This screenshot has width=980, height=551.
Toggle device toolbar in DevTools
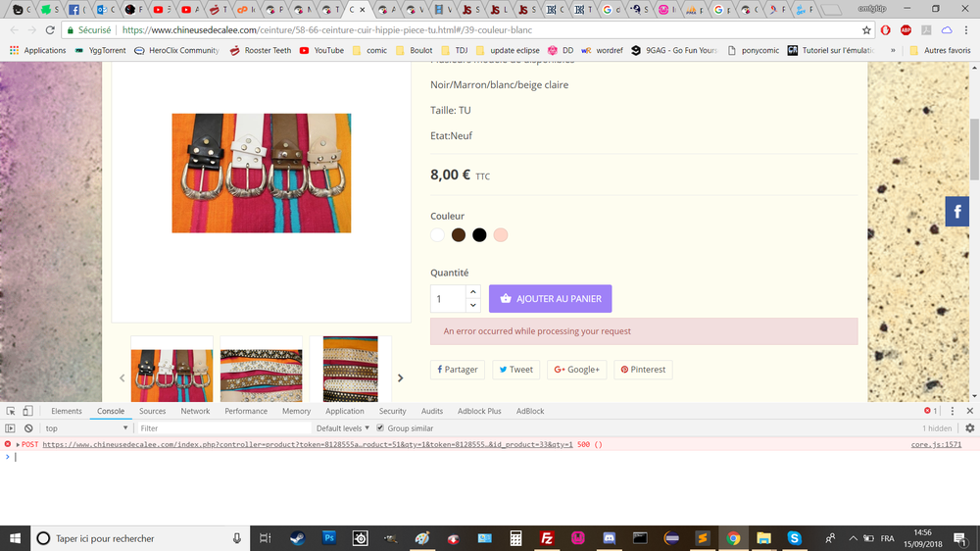[x=27, y=411]
